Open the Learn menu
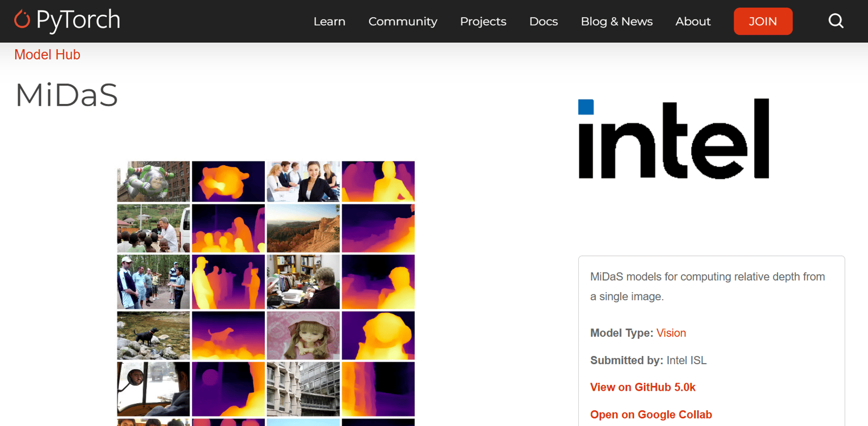 click(x=329, y=22)
